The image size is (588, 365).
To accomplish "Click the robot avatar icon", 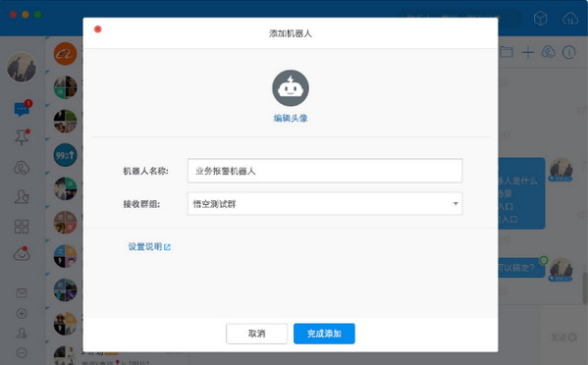I will point(291,88).
